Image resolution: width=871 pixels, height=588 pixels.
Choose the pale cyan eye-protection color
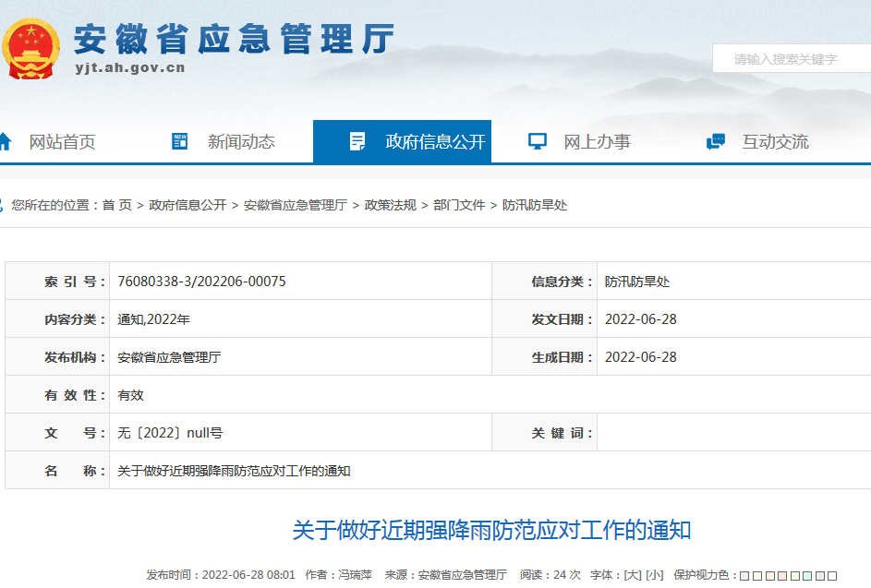click(x=807, y=576)
